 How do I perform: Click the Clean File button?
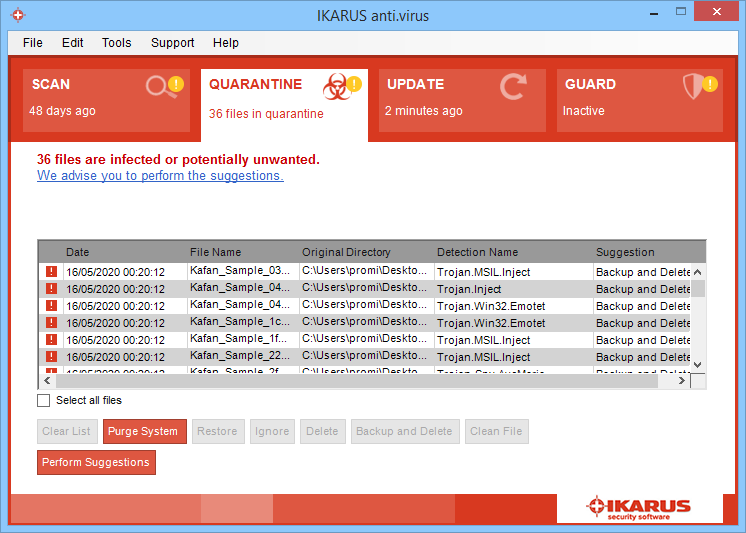click(x=497, y=431)
